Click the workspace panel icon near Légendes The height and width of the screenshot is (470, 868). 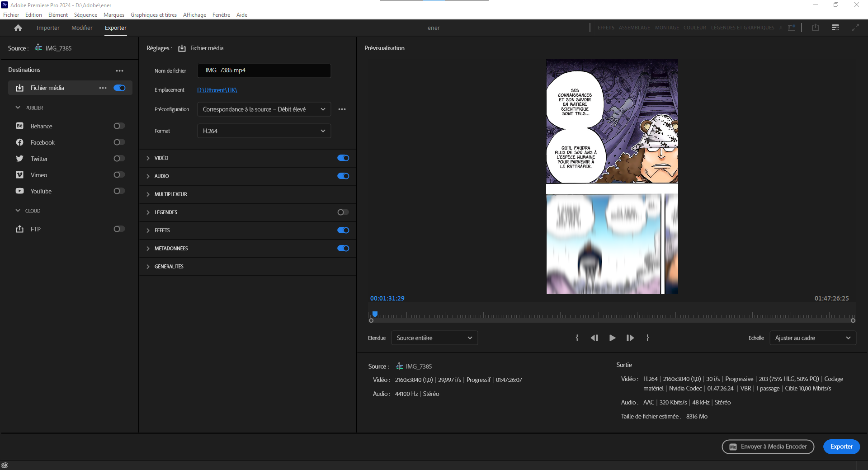[792, 28]
